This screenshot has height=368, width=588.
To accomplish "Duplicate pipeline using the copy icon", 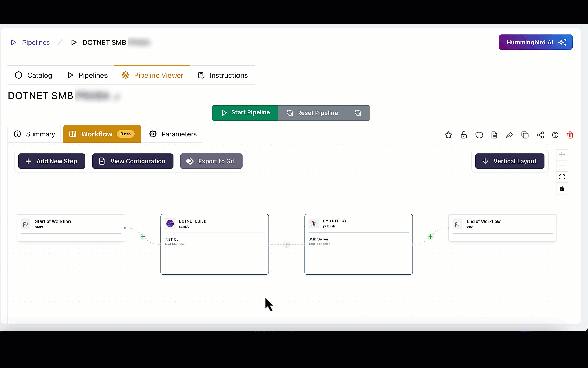I will (x=525, y=135).
